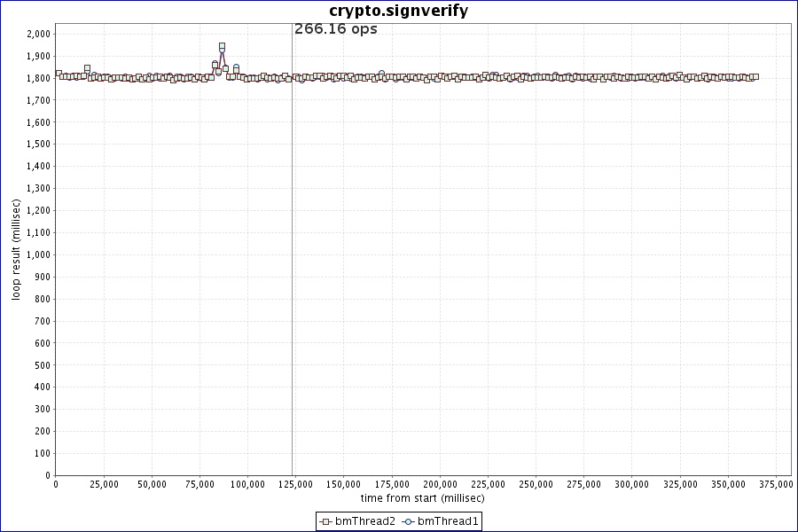This screenshot has height=532, width=798.
Task: Select the bmThread1 legend label
Action: coord(448,521)
